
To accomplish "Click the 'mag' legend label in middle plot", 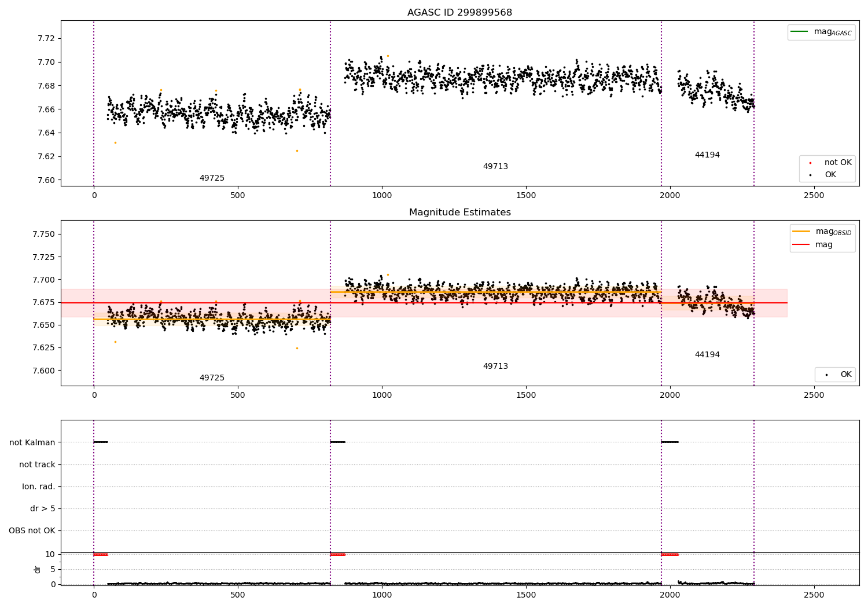I will pos(823,244).
